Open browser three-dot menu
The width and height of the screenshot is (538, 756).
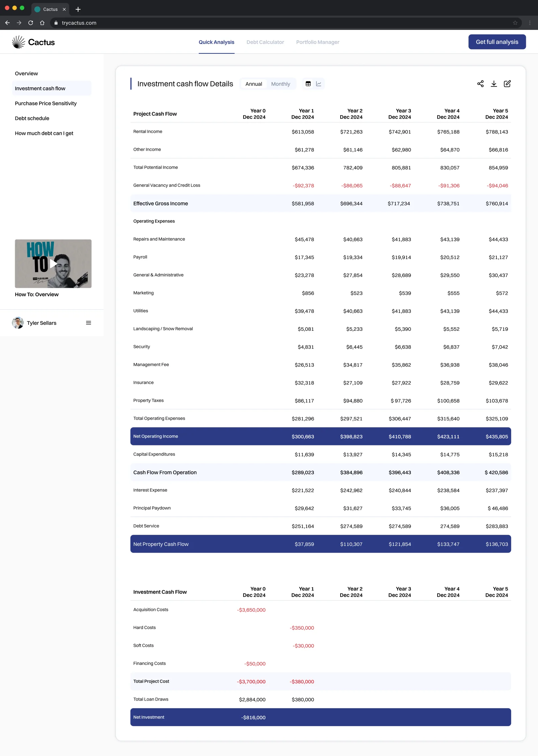pyautogui.click(x=530, y=23)
